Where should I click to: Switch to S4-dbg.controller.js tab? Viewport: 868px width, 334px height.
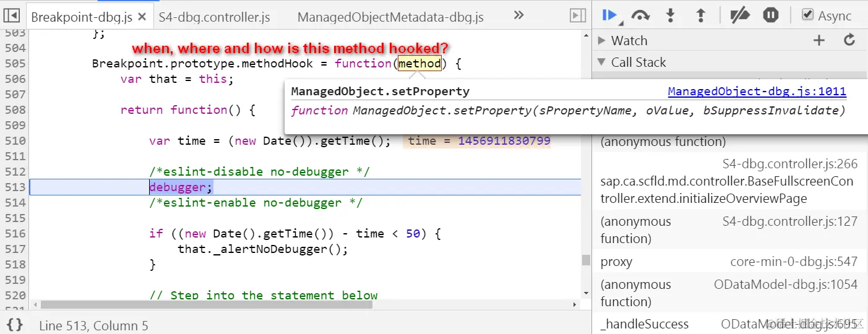pos(214,17)
